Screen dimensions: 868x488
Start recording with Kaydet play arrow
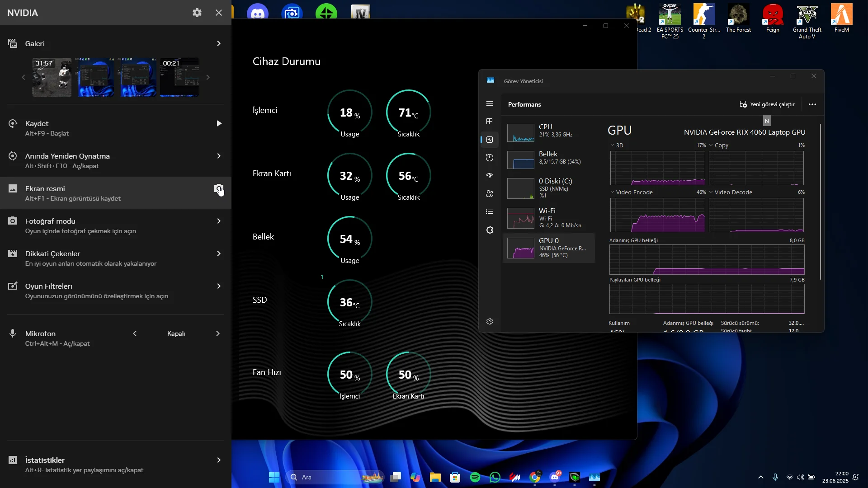[219, 123]
